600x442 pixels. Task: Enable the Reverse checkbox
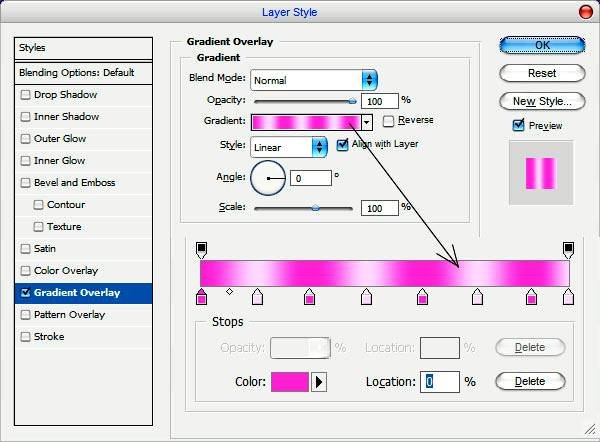(x=388, y=121)
